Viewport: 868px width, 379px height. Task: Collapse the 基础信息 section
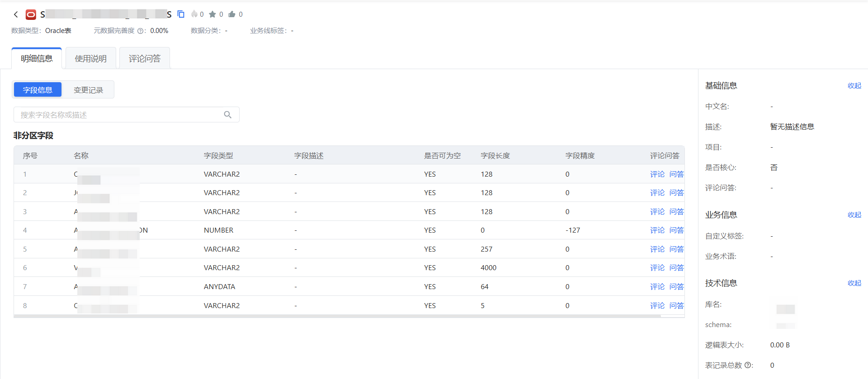(x=854, y=86)
